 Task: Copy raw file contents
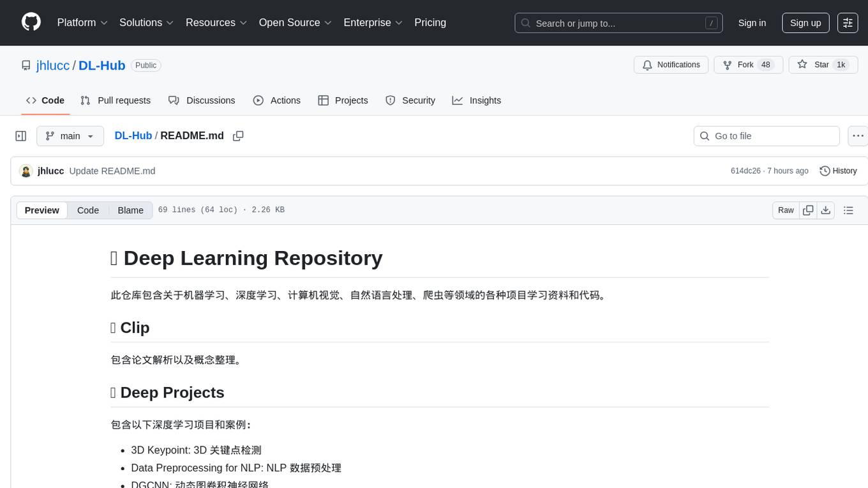(x=808, y=210)
